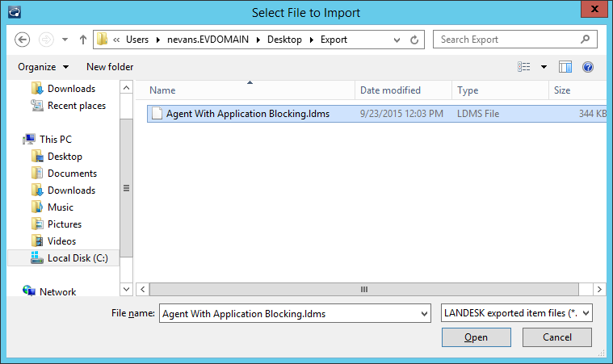
Task: Open the view options dropdown arrow
Action: tap(544, 67)
